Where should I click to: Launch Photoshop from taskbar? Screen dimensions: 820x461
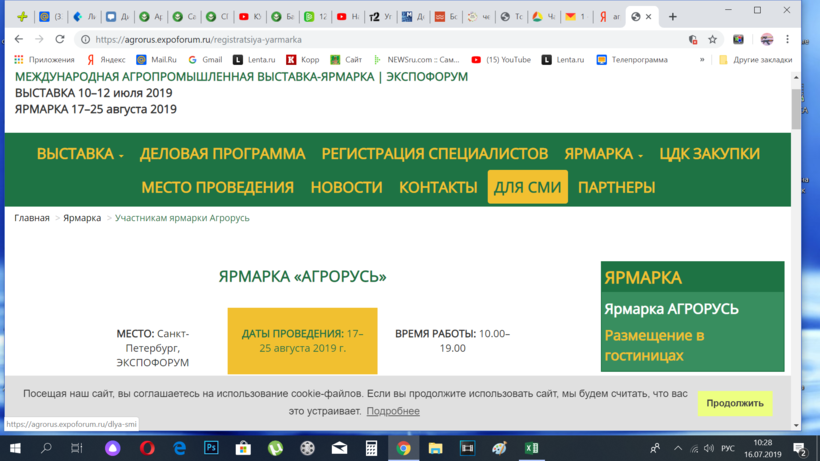coord(211,448)
